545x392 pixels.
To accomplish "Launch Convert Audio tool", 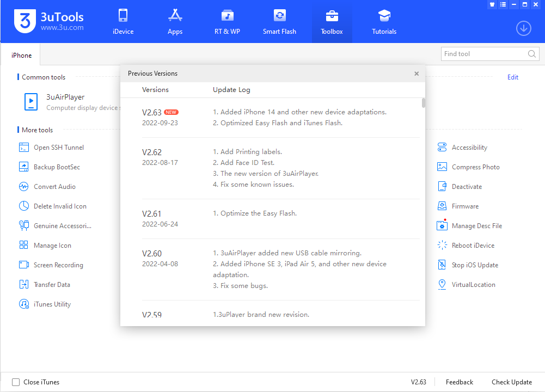I will (x=47, y=187).
